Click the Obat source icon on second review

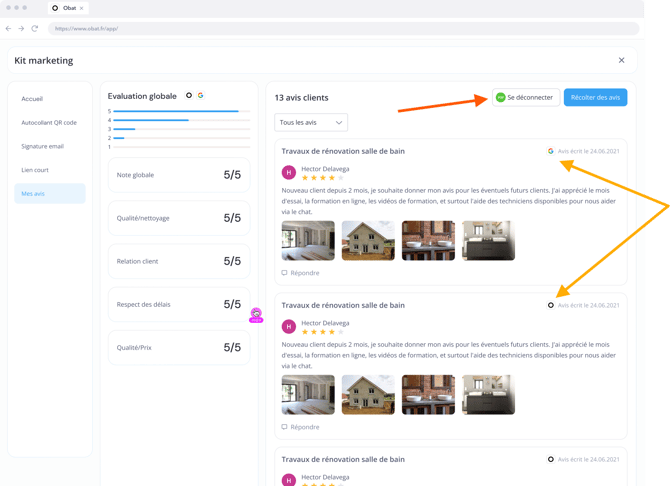coord(551,305)
